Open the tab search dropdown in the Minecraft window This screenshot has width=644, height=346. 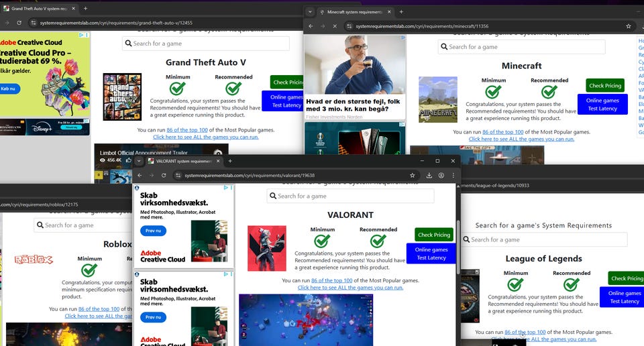click(310, 12)
